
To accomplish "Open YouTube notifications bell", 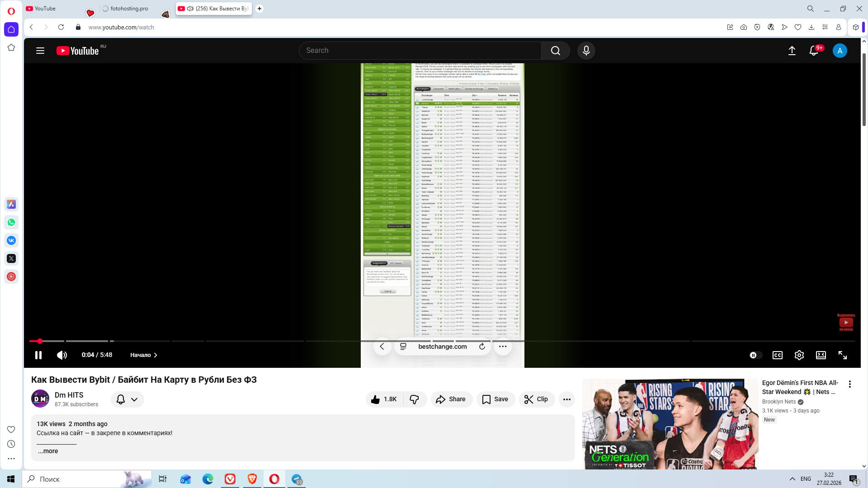I will tap(814, 51).
